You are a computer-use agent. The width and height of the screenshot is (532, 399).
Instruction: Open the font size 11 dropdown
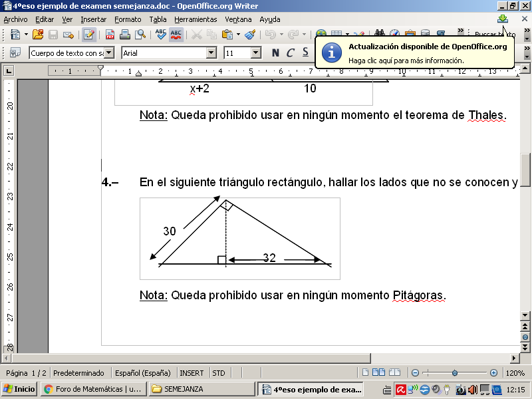click(256, 53)
